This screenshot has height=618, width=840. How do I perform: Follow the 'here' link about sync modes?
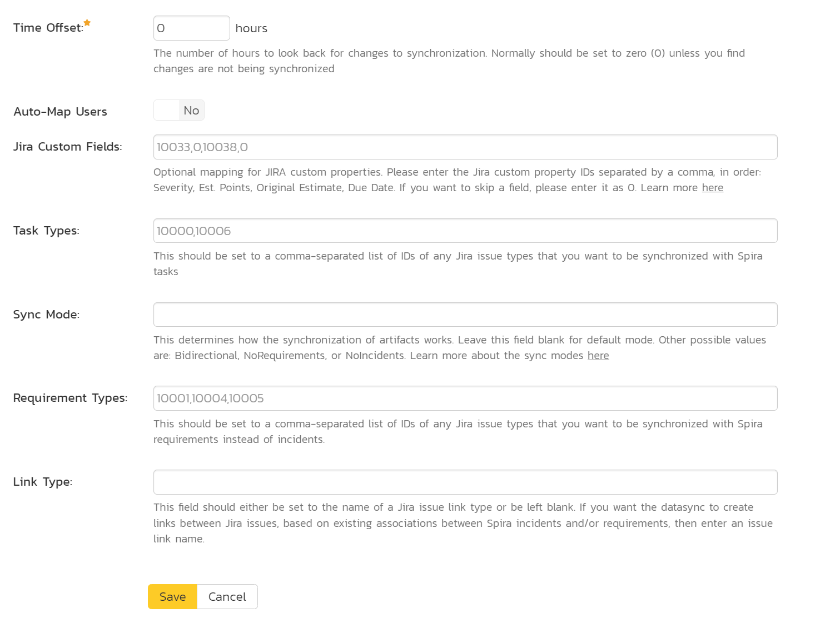coord(598,356)
